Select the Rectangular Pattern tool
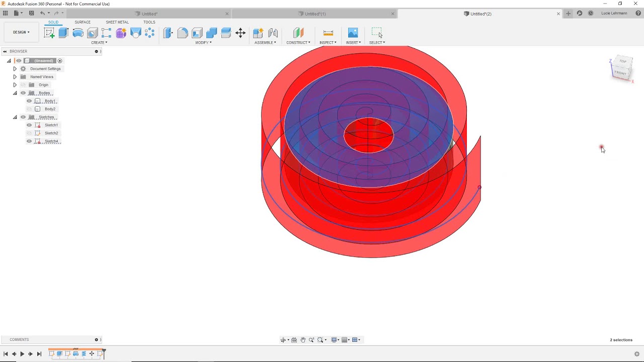Screen dimensions: 644x362 point(106,33)
